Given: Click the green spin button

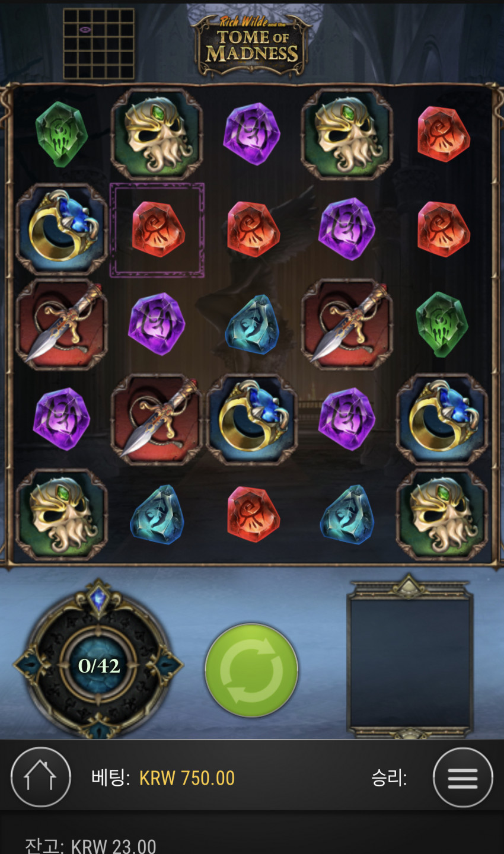Looking at the screenshot, I should (251, 670).
